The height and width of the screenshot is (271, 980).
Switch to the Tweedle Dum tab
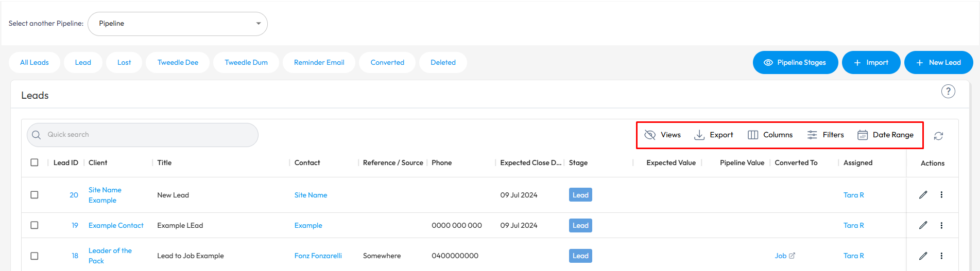click(246, 63)
